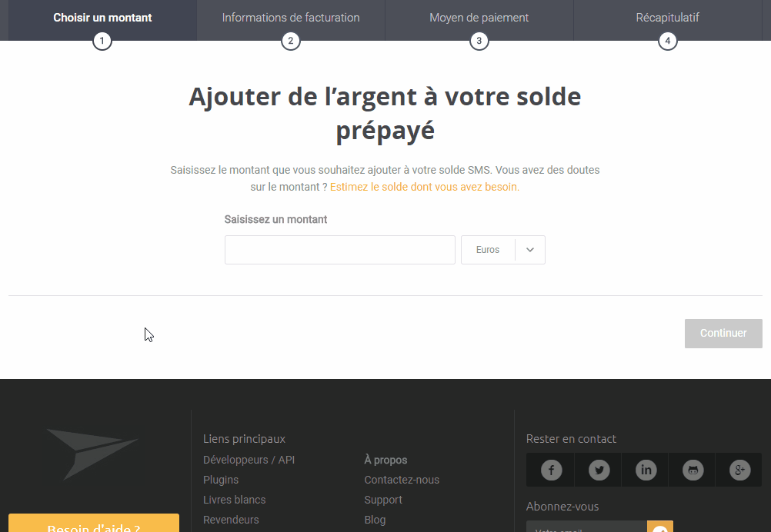Click the Euros currency label
The width and height of the screenshot is (771, 532).
pyautogui.click(x=488, y=250)
